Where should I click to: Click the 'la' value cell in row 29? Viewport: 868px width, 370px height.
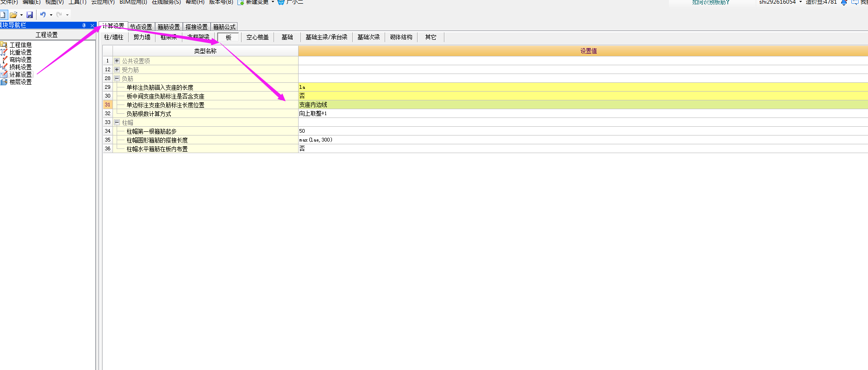pyautogui.click(x=583, y=87)
